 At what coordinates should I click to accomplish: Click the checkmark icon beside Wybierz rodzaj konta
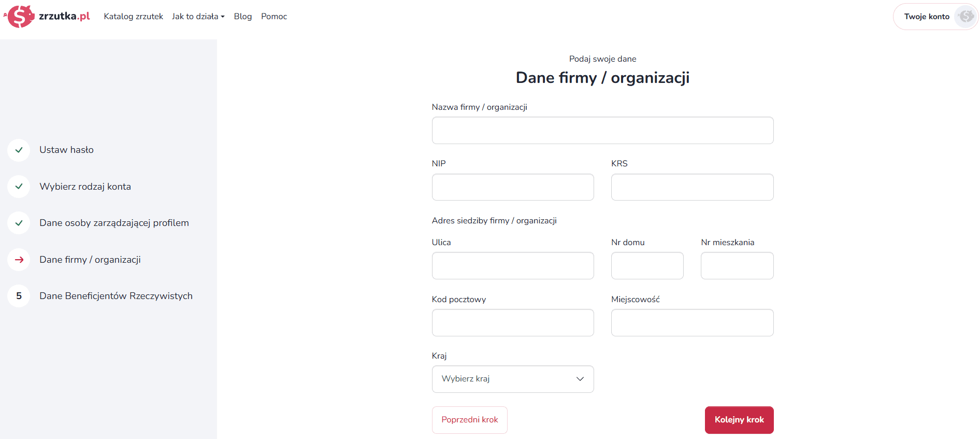pos(19,187)
